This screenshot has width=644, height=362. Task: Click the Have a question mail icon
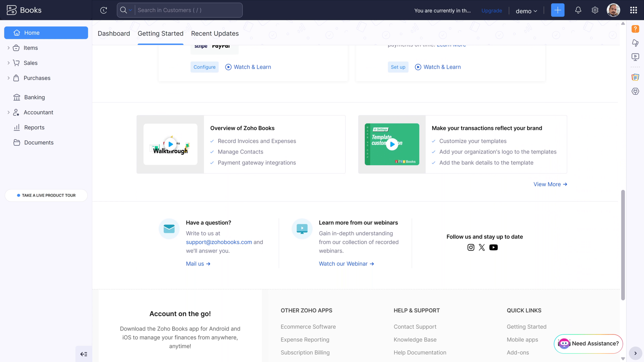169,229
